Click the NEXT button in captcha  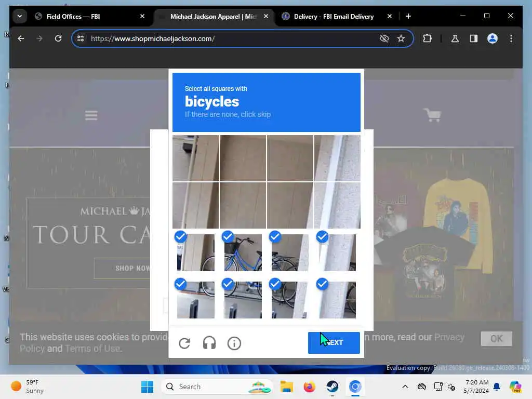pos(334,343)
